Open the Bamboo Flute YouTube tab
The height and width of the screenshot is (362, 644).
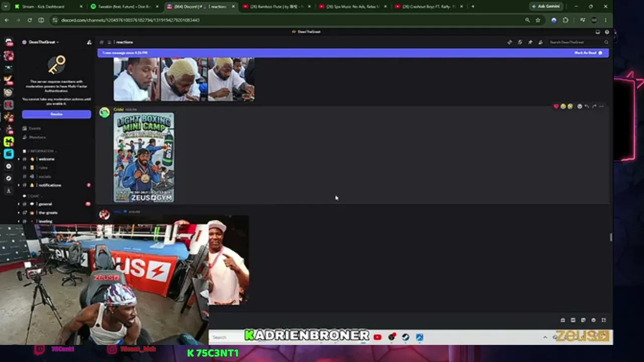[x=276, y=7]
